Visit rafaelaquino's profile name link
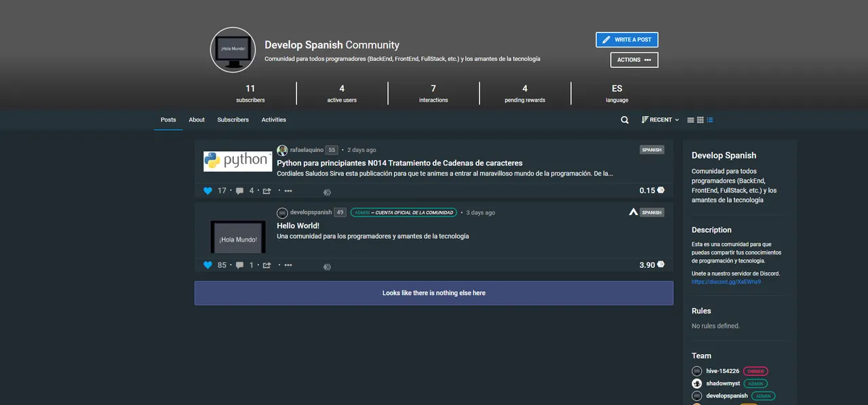Viewport: 868px width, 405px height. [307, 150]
